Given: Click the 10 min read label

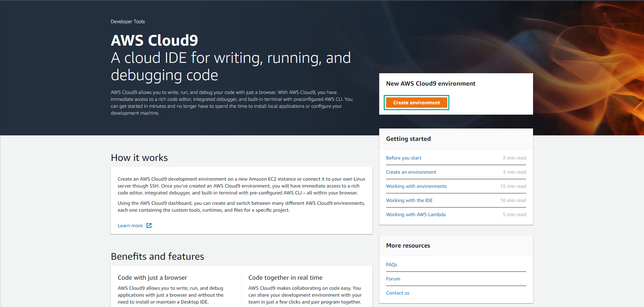Looking at the screenshot, I should (x=513, y=200).
